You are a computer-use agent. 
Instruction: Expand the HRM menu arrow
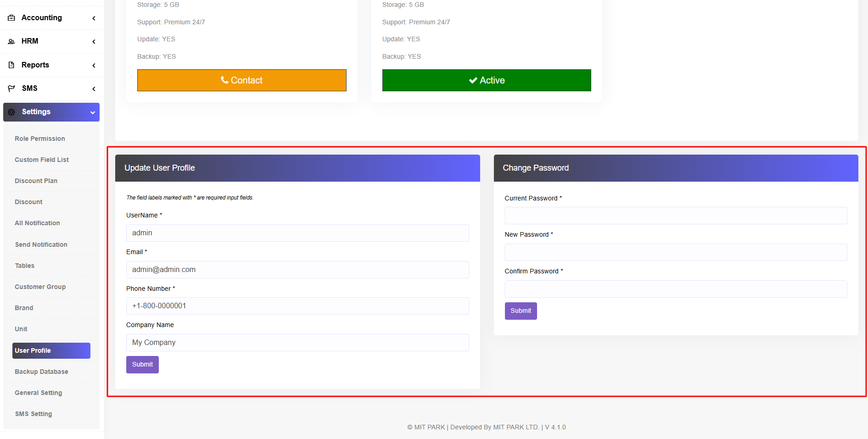94,42
